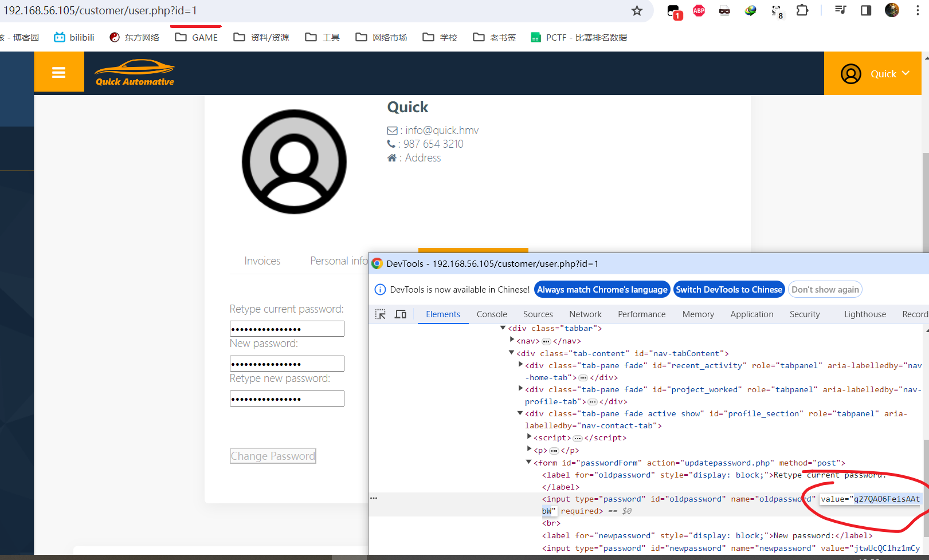
Task: Open the 网络市场 bookmarks folder
Action: pos(381,37)
